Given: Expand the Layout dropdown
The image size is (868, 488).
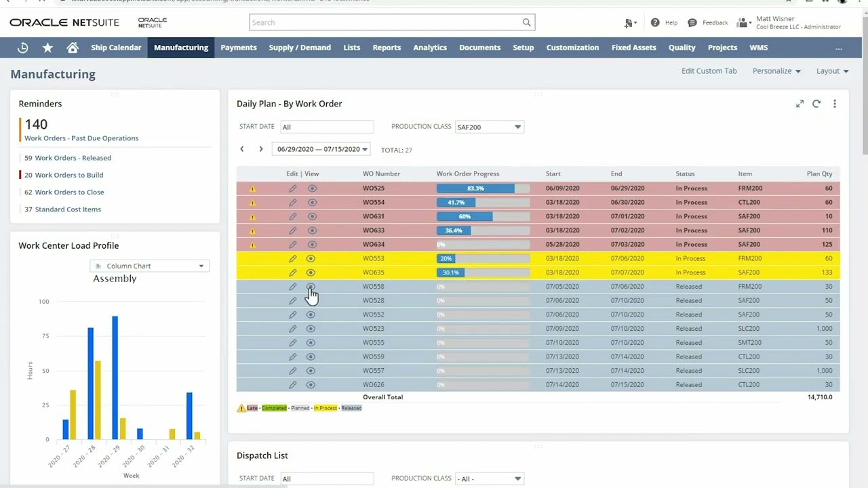Looking at the screenshot, I should coord(833,70).
